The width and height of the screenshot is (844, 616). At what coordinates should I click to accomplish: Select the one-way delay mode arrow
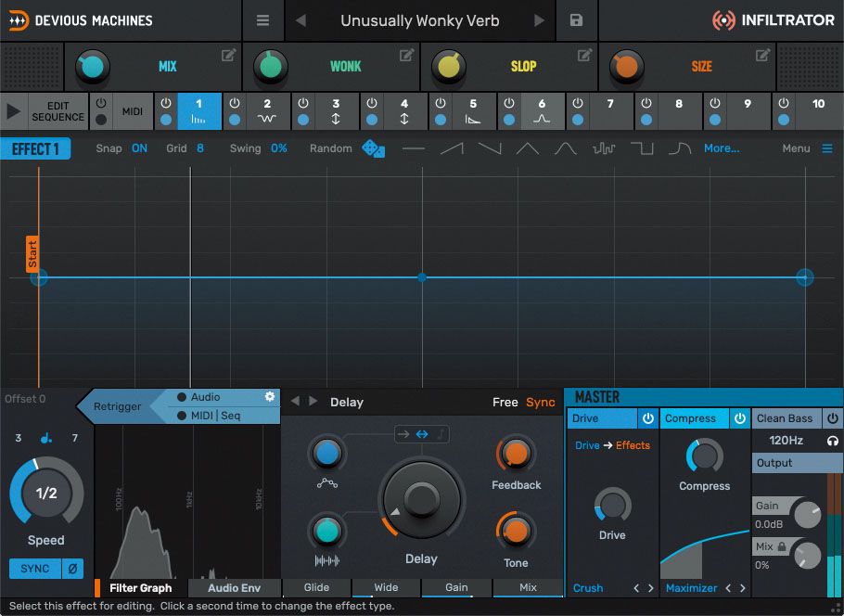(x=403, y=434)
